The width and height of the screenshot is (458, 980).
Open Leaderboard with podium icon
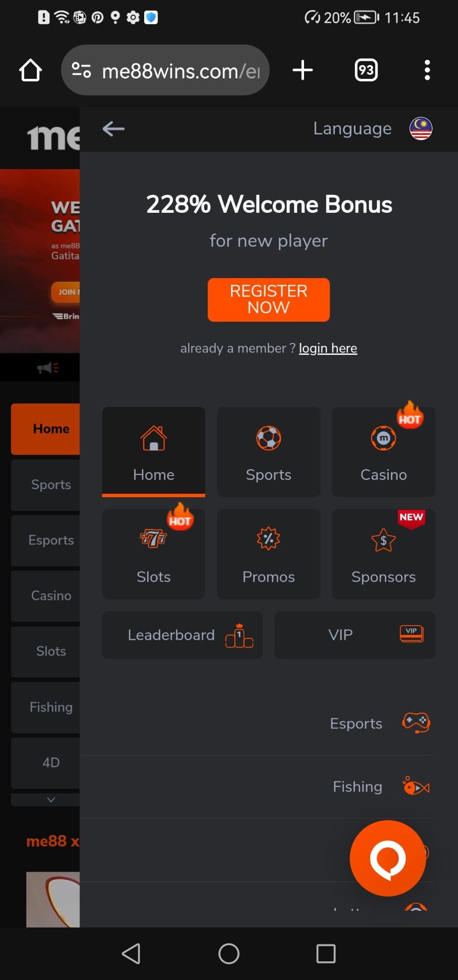click(182, 635)
